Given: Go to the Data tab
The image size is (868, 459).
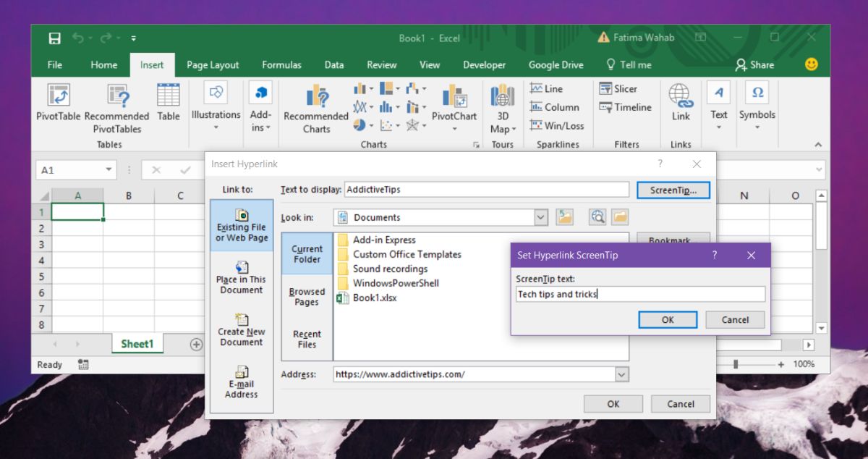Looking at the screenshot, I should point(334,64).
